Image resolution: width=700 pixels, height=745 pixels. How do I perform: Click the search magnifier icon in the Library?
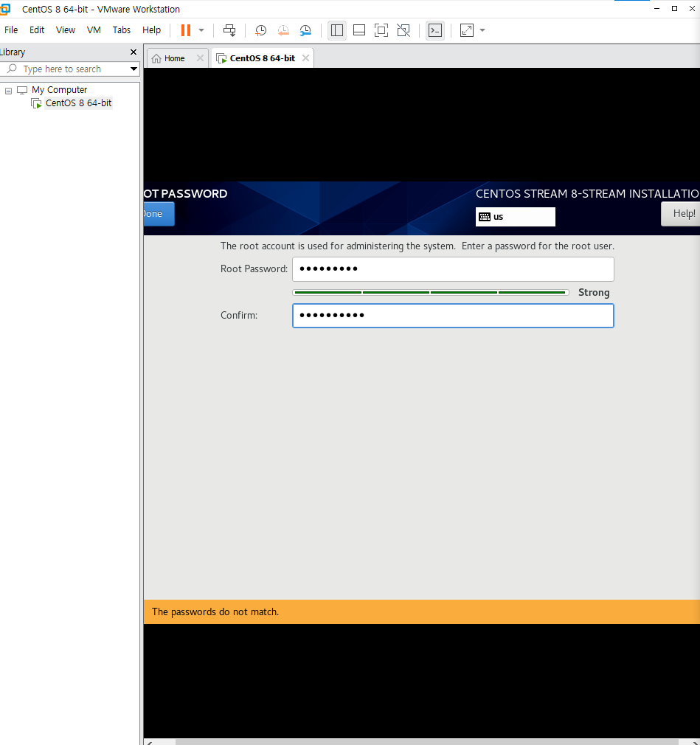pyautogui.click(x=13, y=69)
